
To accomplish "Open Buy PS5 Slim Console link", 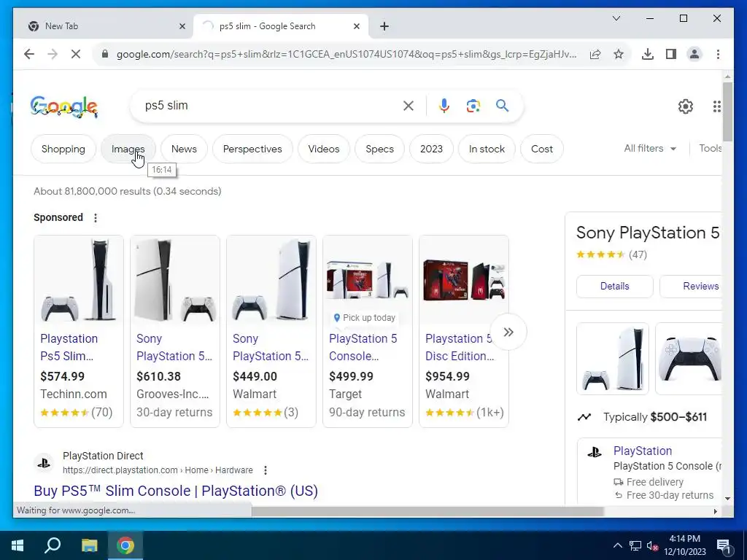I will pos(176,491).
